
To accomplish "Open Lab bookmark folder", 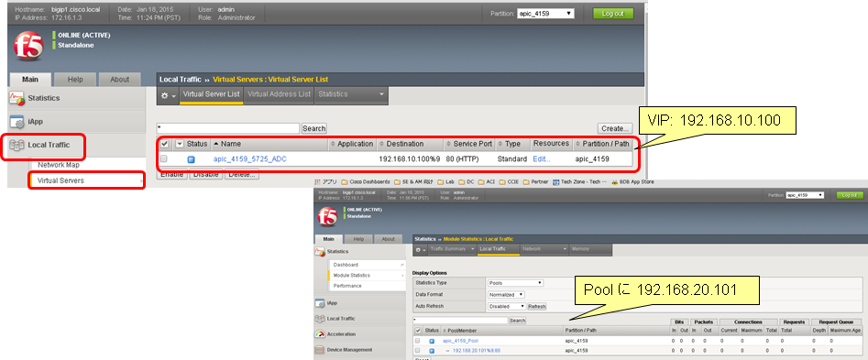I will pyautogui.click(x=446, y=181).
